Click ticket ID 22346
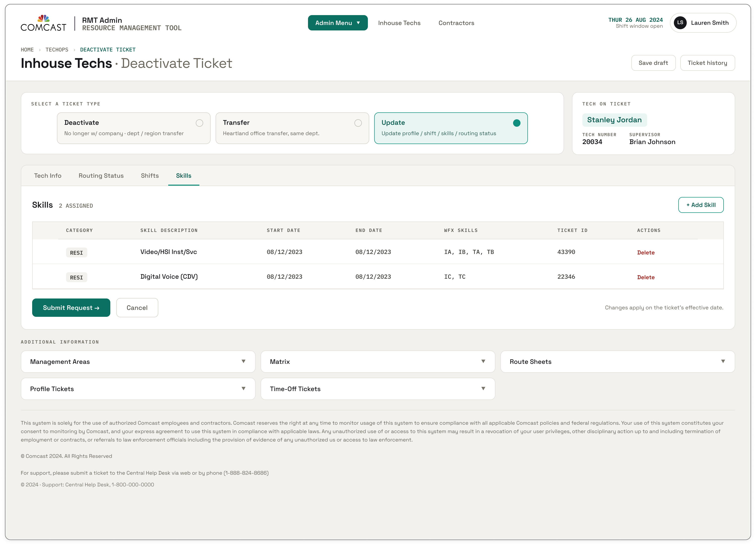The width and height of the screenshot is (756, 546). click(x=566, y=276)
